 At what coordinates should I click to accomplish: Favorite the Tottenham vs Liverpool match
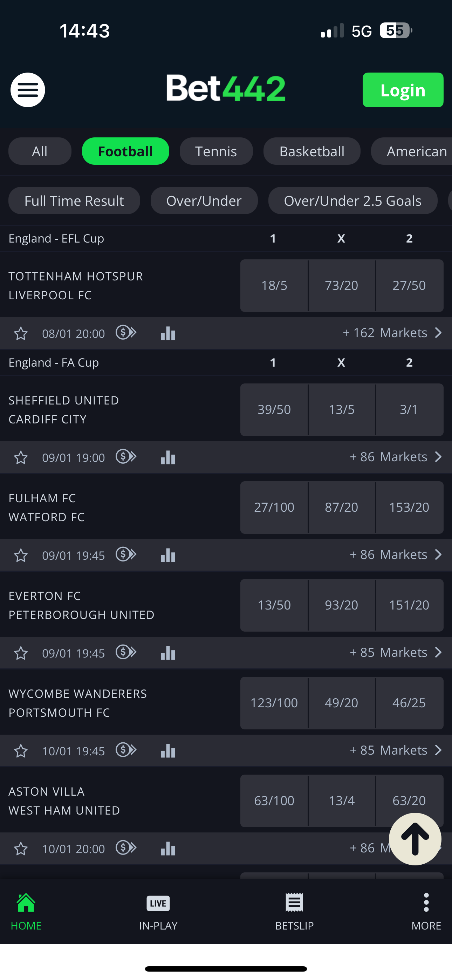pyautogui.click(x=21, y=333)
